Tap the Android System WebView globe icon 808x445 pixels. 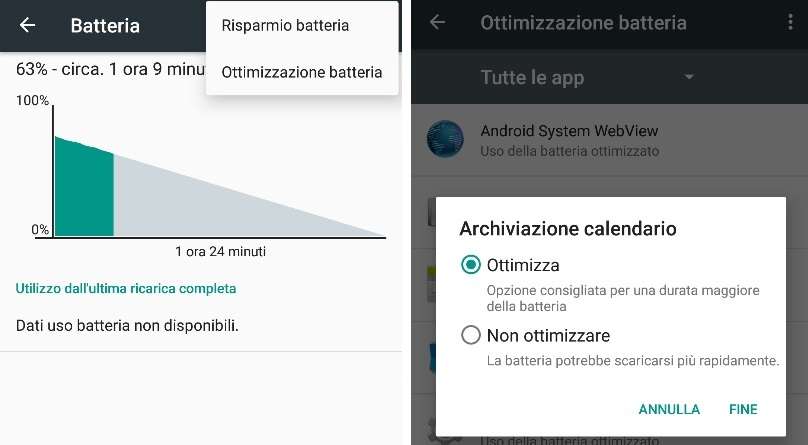[445, 139]
